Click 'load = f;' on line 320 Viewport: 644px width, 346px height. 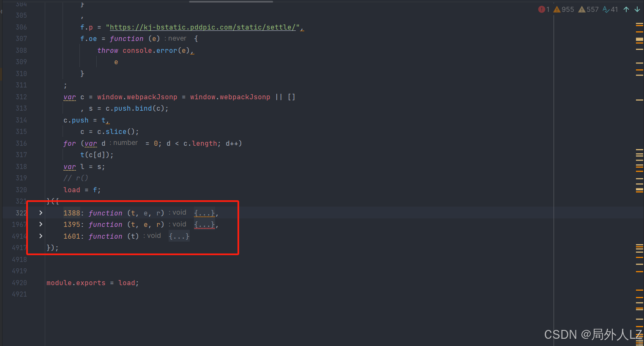(x=82, y=190)
